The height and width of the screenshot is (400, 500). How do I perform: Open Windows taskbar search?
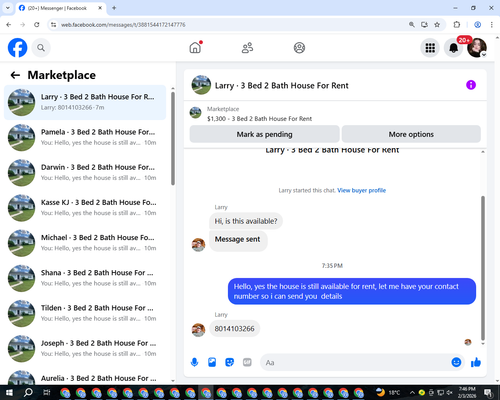click(x=28, y=393)
